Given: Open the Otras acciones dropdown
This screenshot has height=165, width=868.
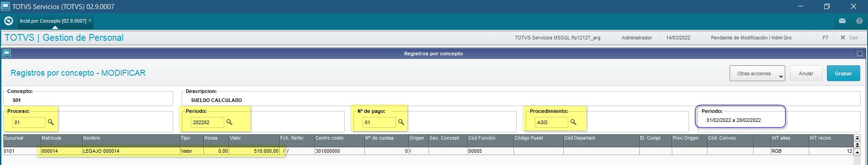Looking at the screenshot, I should 757,73.
